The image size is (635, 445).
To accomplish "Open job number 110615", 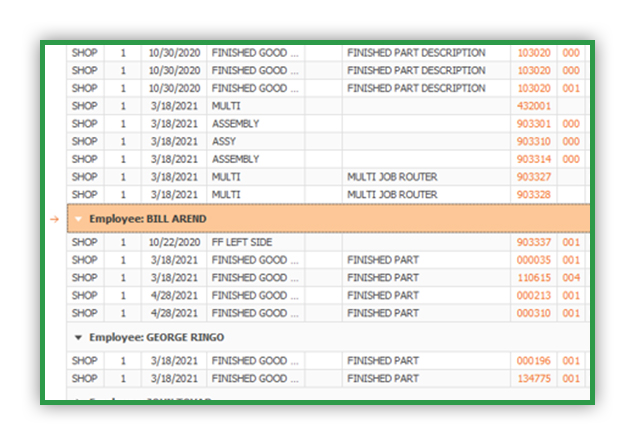I will pos(534,278).
